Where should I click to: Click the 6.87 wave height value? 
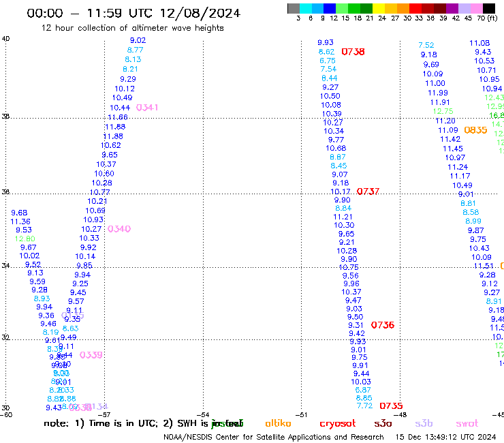363,390
